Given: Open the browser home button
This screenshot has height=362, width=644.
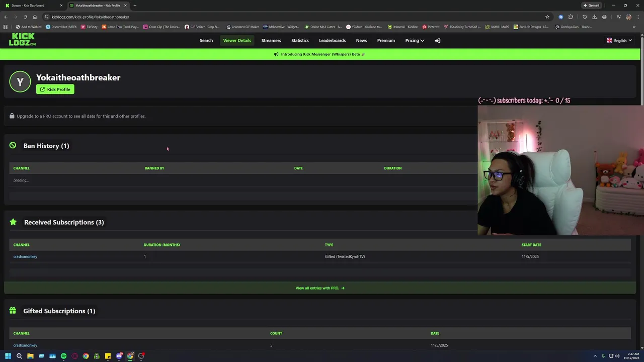Looking at the screenshot, I should tap(35, 17).
